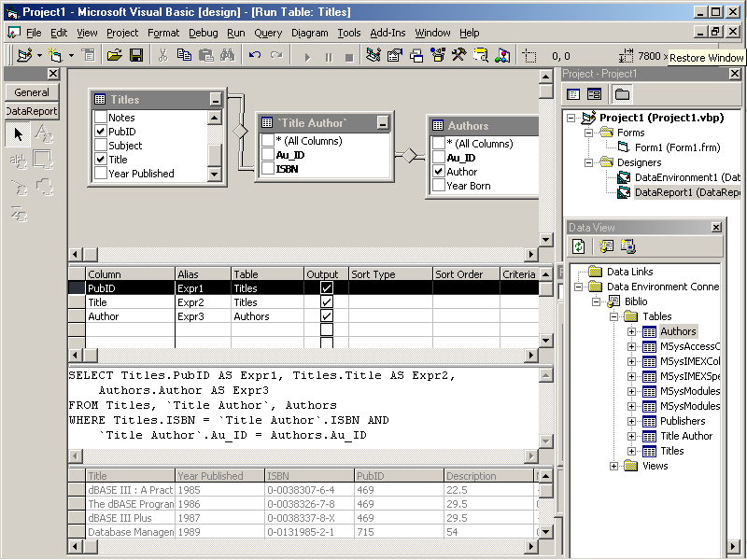The width and height of the screenshot is (747, 560).
Task: Check Year Published in Titles table
Action: coord(101,174)
